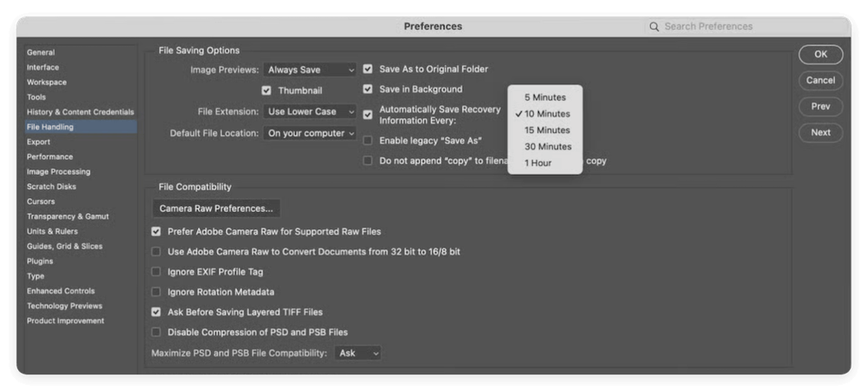868x391 pixels.
Task: Open the General preferences section
Action: tap(41, 53)
